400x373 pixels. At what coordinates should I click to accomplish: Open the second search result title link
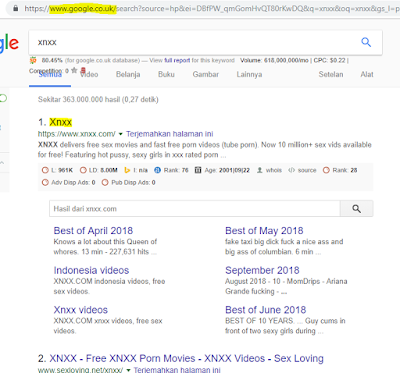click(x=186, y=358)
